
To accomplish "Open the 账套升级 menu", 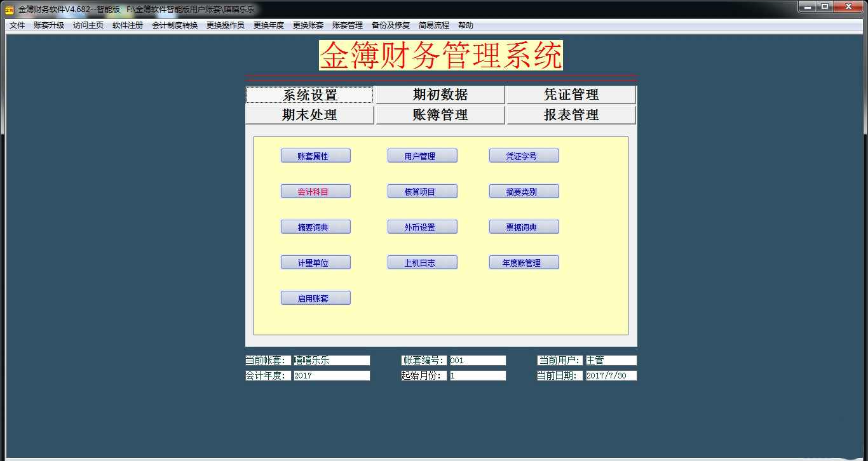I will (x=49, y=25).
